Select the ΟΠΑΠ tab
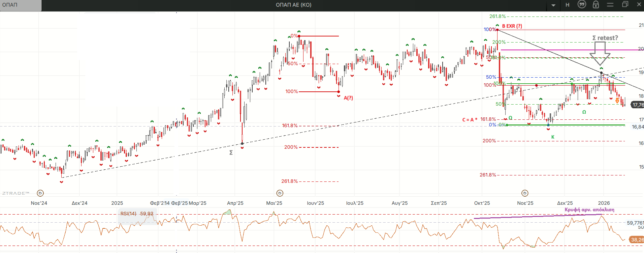Screen dimensions: 644x253 tap(20, 5)
